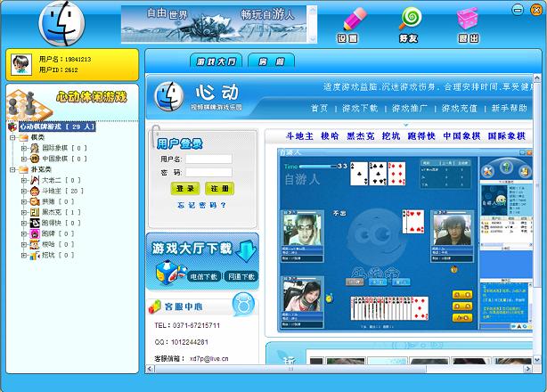
Task: Click the horizontal scrollbar right arrow
Action: [528, 369]
